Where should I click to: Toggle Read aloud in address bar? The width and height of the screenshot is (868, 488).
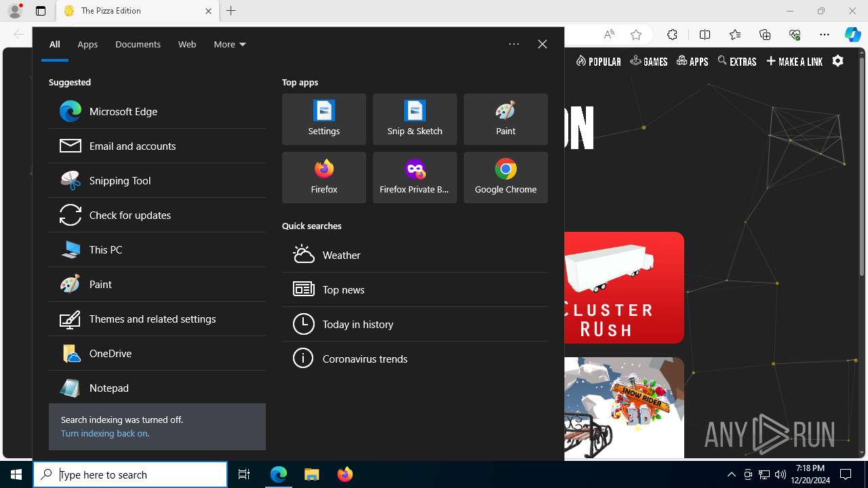click(x=609, y=35)
